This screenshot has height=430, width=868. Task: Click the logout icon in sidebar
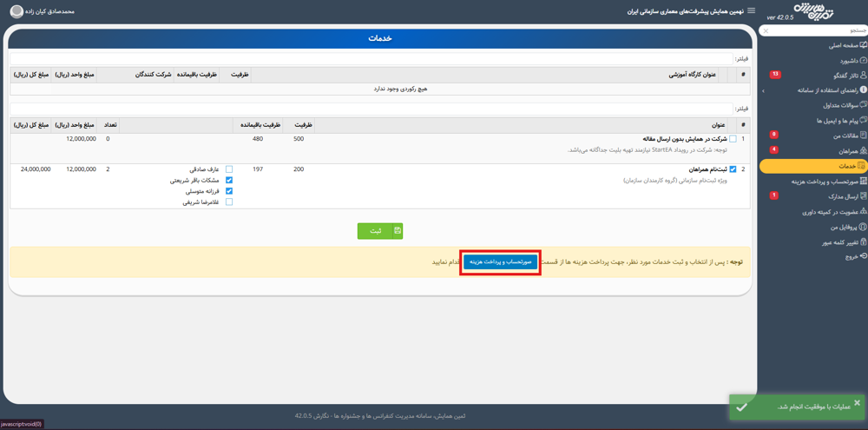[x=863, y=256]
